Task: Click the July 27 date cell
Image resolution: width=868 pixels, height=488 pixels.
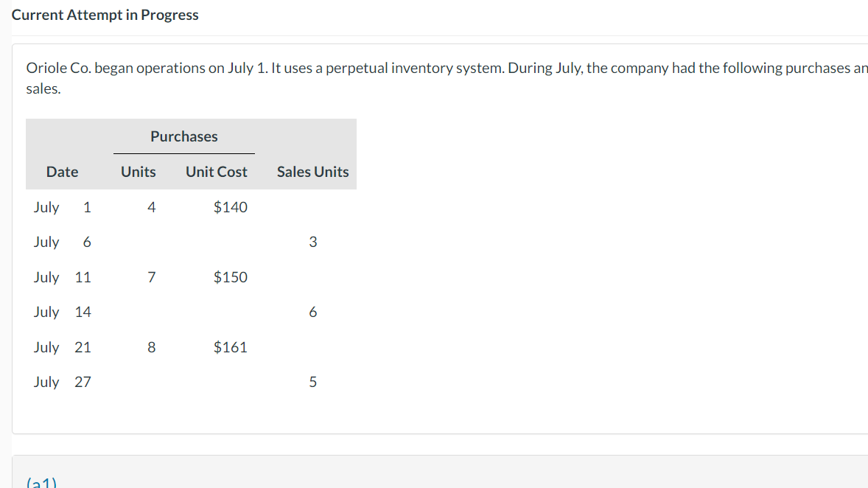Action: coord(62,382)
